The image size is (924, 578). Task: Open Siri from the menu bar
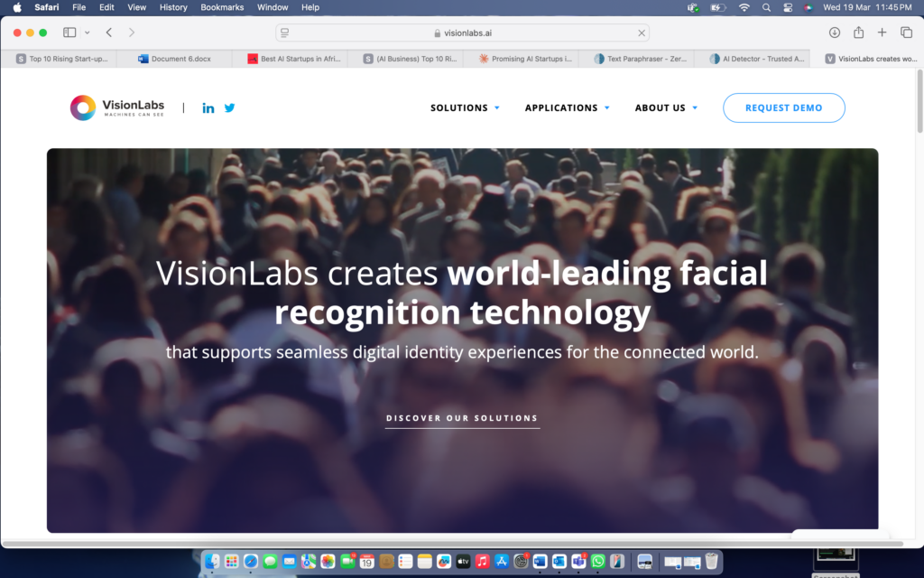pos(808,7)
